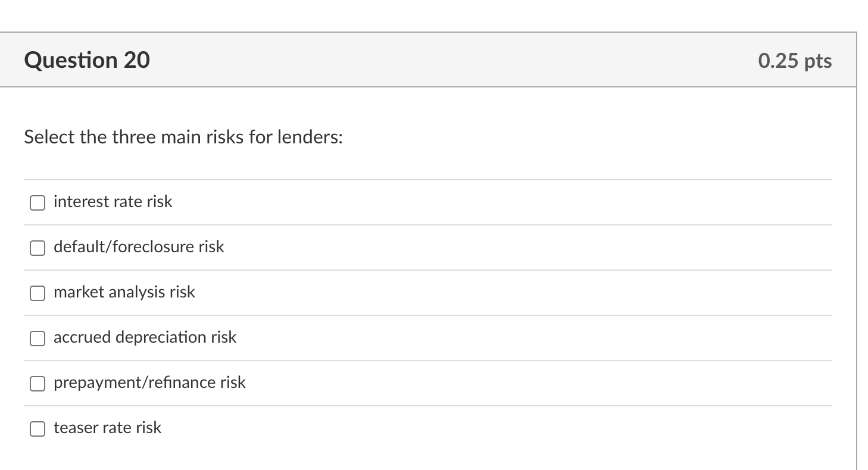Check the accrued depreciation risk checkbox
Viewport: 868px width, 470px height.
(x=37, y=338)
